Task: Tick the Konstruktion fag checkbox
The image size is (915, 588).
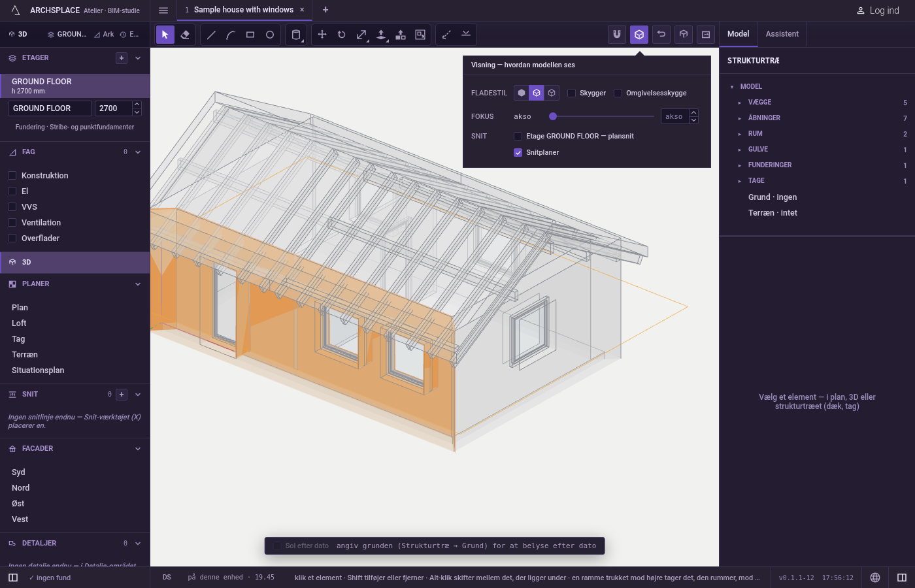Action: point(12,176)
